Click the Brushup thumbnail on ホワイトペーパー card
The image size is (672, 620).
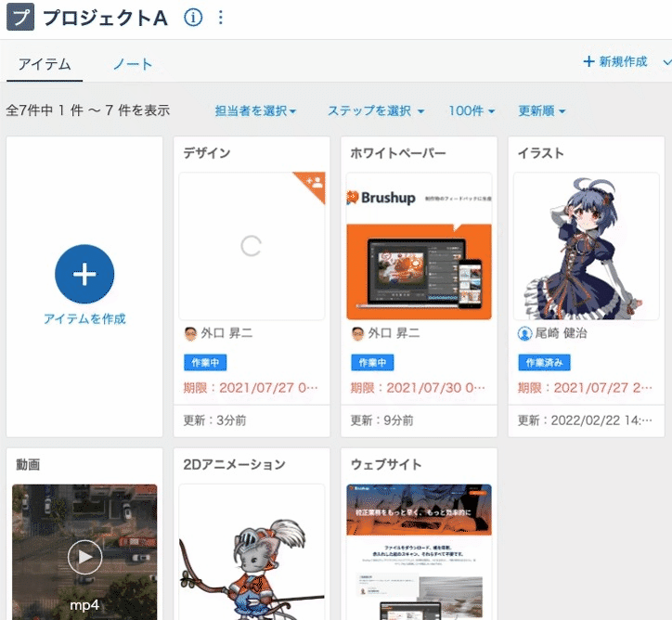click(419, 246)
